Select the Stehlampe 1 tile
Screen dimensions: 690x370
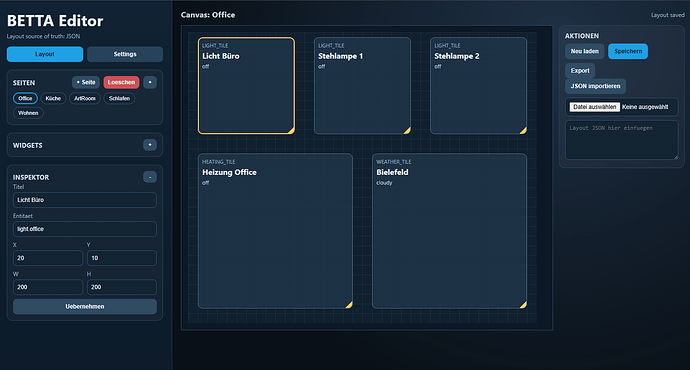363,86
